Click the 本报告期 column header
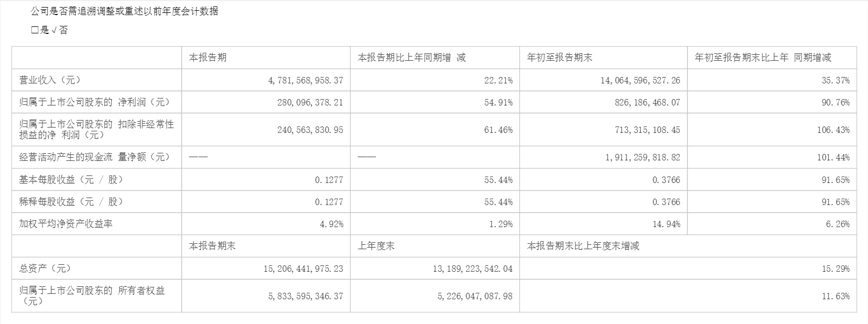868x324 pixels. click(x=207, y=58)
